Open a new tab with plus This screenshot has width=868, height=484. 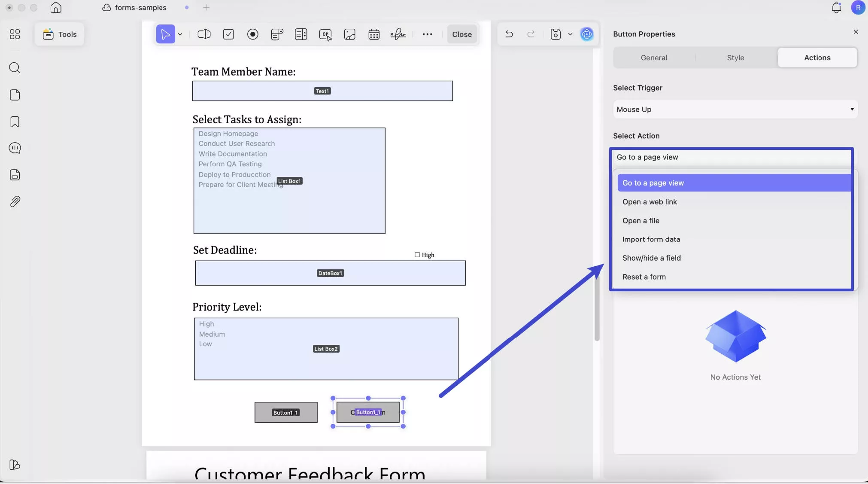point(206,7)
